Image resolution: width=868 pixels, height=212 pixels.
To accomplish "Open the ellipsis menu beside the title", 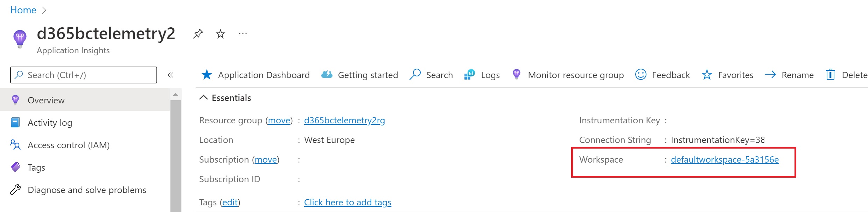I will tap(243, 34).
